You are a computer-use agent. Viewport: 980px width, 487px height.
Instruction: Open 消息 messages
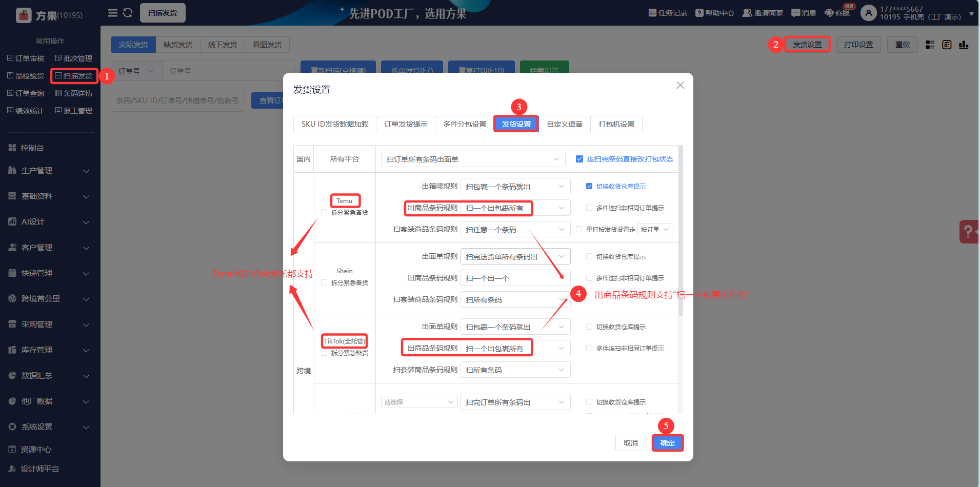(x=804, y=13)
